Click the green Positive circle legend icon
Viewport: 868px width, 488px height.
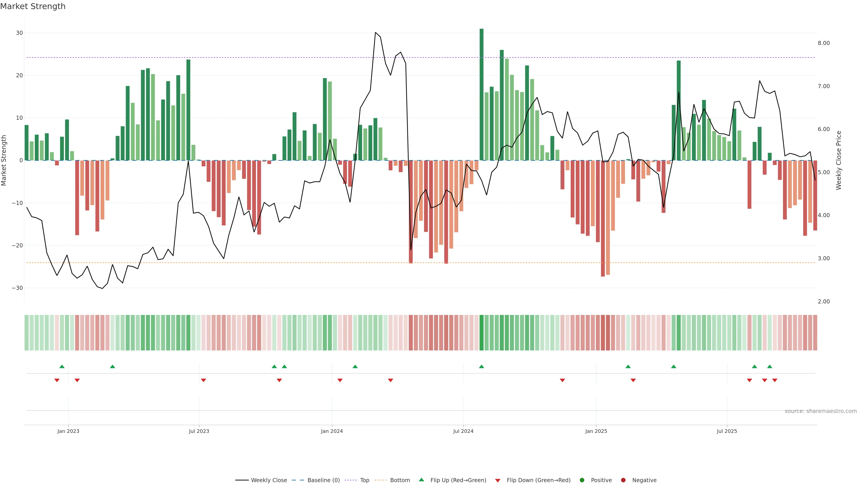[x=582, y=480]
